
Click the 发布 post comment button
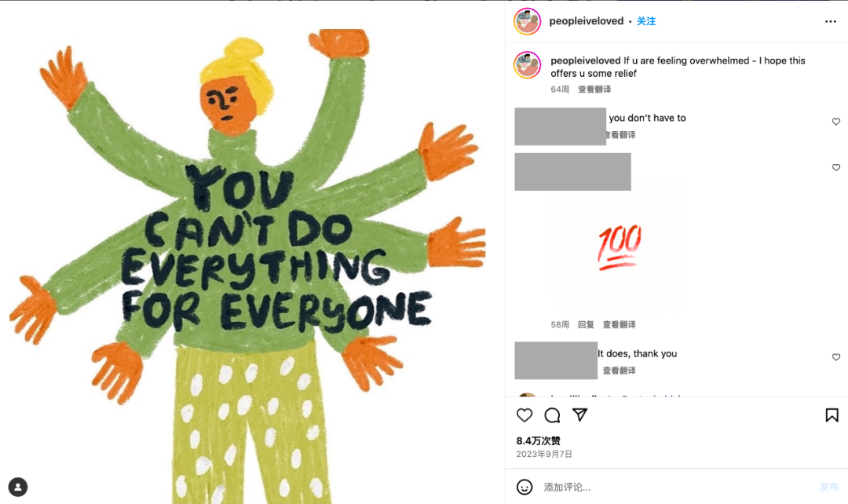coord(829,488)
